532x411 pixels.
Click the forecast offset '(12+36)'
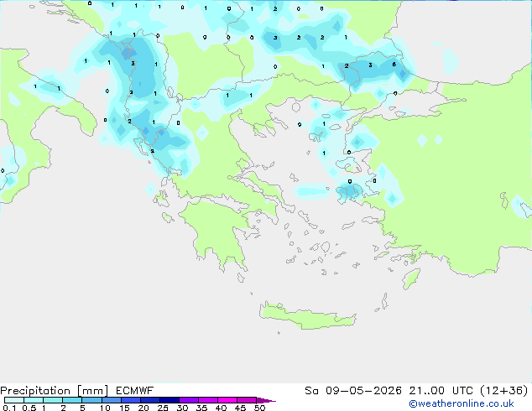pyautogui.click(x=504, y=391)
